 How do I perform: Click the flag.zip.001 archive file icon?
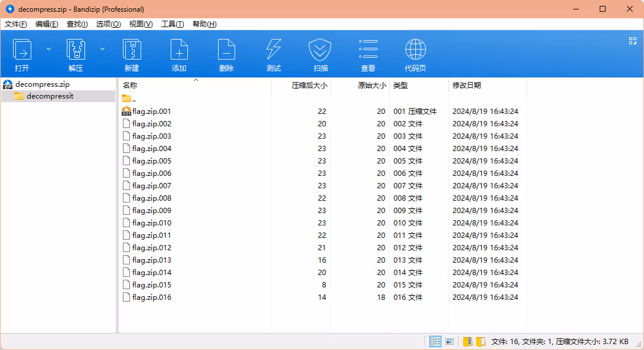click(x=126, y=111)
